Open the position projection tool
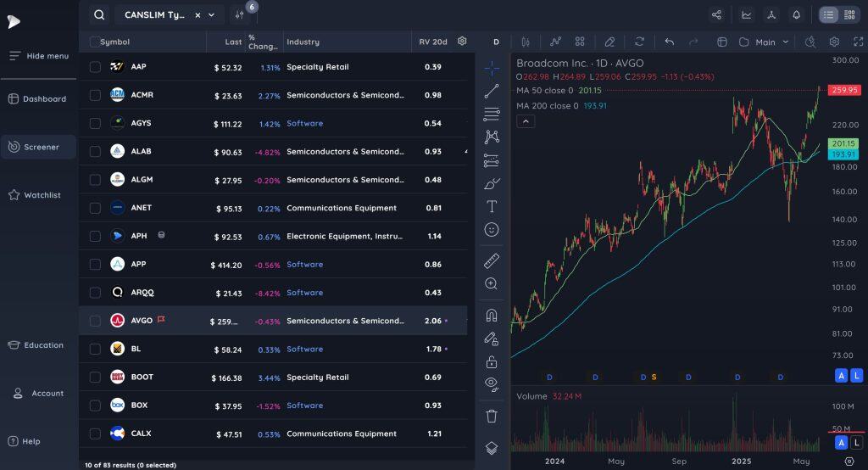This screenshot has width=868, height=470. 492,160
